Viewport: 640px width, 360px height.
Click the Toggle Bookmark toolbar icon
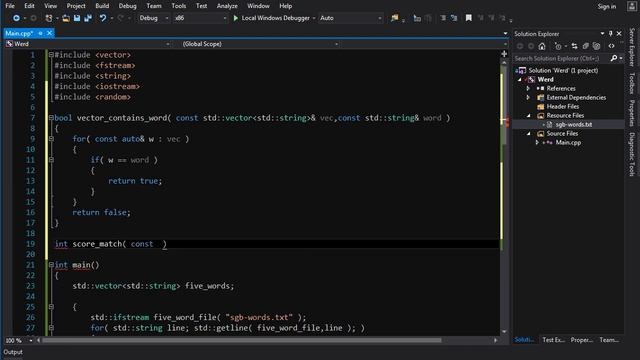point(469,18)
